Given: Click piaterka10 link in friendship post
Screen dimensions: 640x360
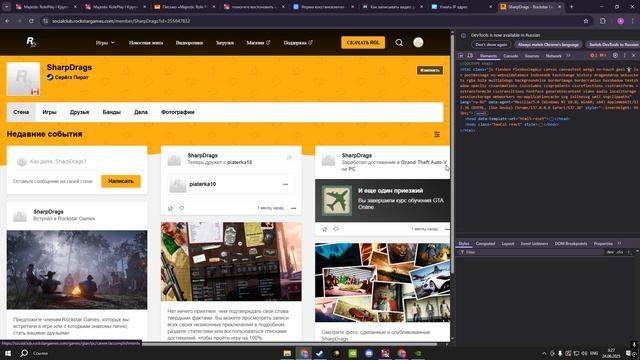Looking at the screenshot, I should 239,162.
